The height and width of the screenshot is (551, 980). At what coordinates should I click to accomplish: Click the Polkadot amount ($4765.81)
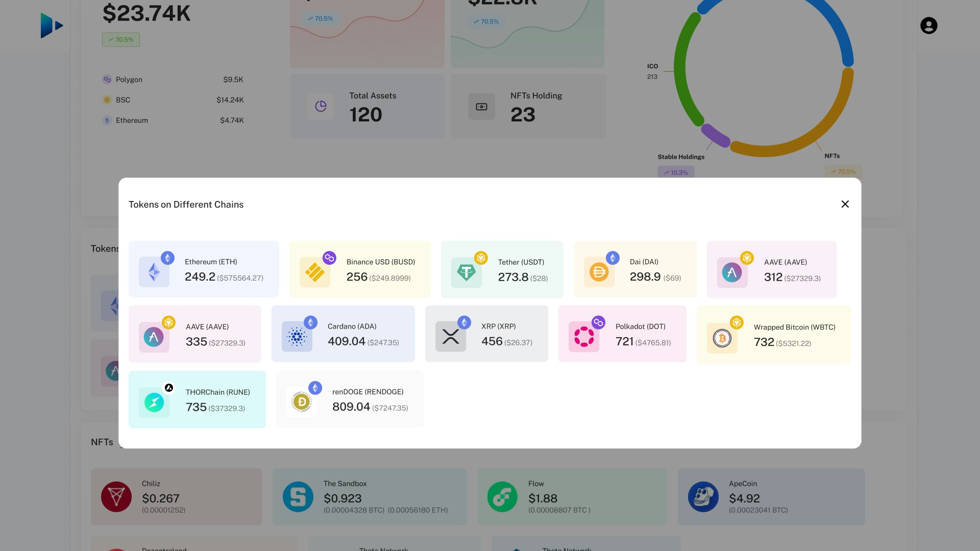point(653,343)
